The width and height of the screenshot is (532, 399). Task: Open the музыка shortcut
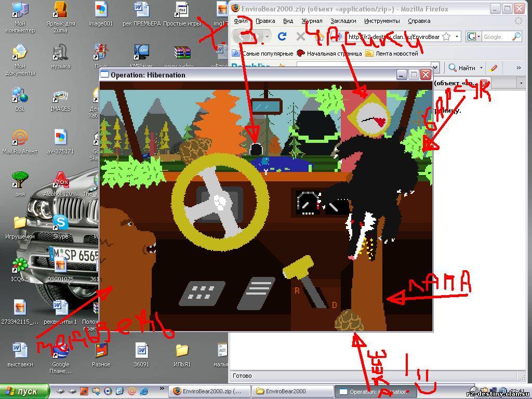click(60, 56)
